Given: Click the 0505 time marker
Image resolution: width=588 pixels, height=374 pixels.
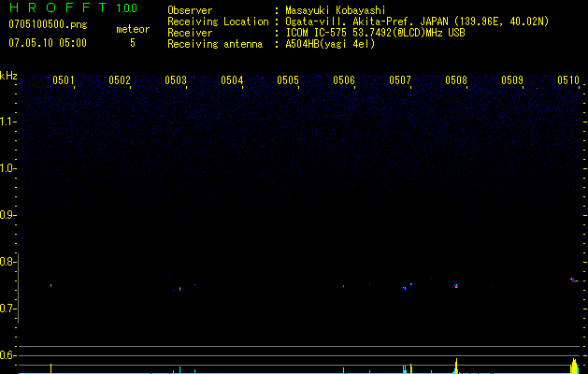Looking at the screenshot, I should [x=288, y=80].
